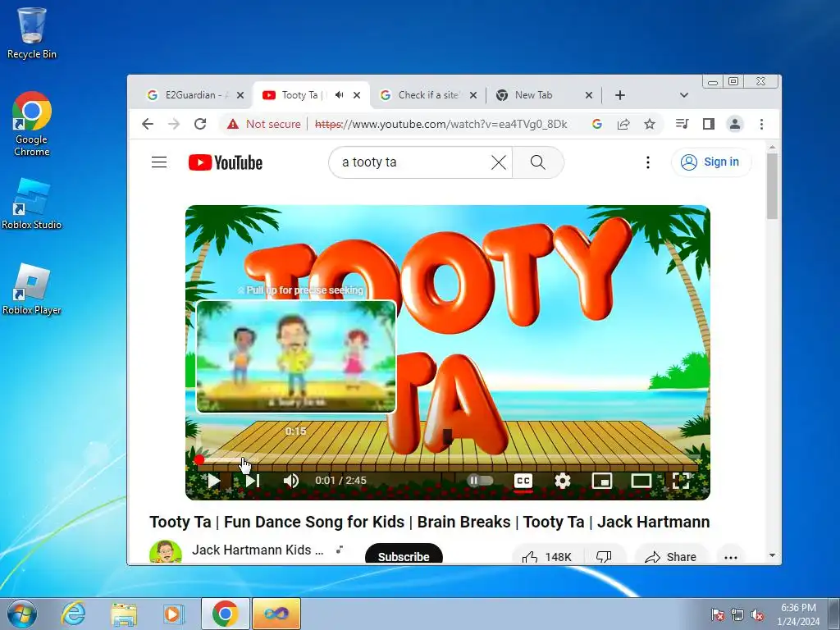840x630 pixels.
Task: Click the 0:01 / 2:45 time display
Action: click(340, 481)
